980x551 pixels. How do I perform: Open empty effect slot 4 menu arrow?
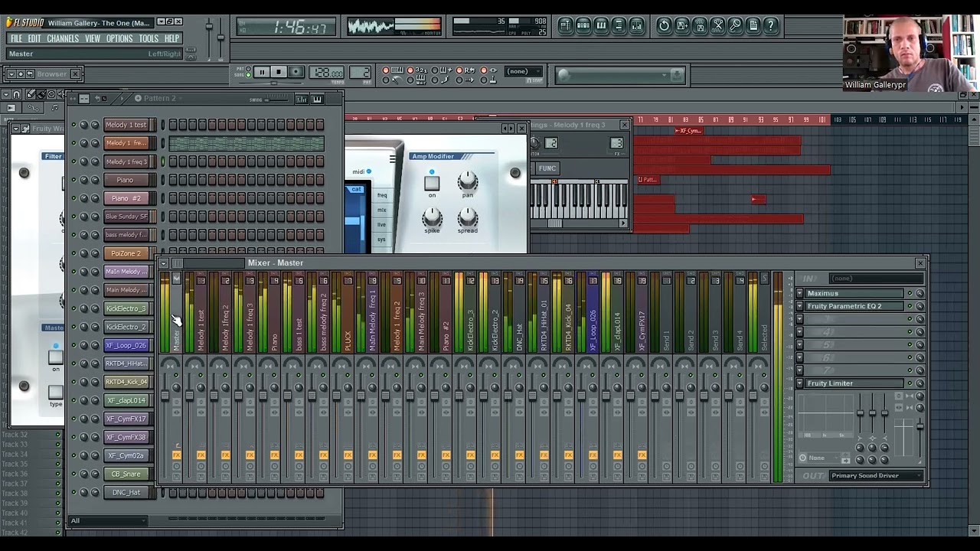point(800,332)
